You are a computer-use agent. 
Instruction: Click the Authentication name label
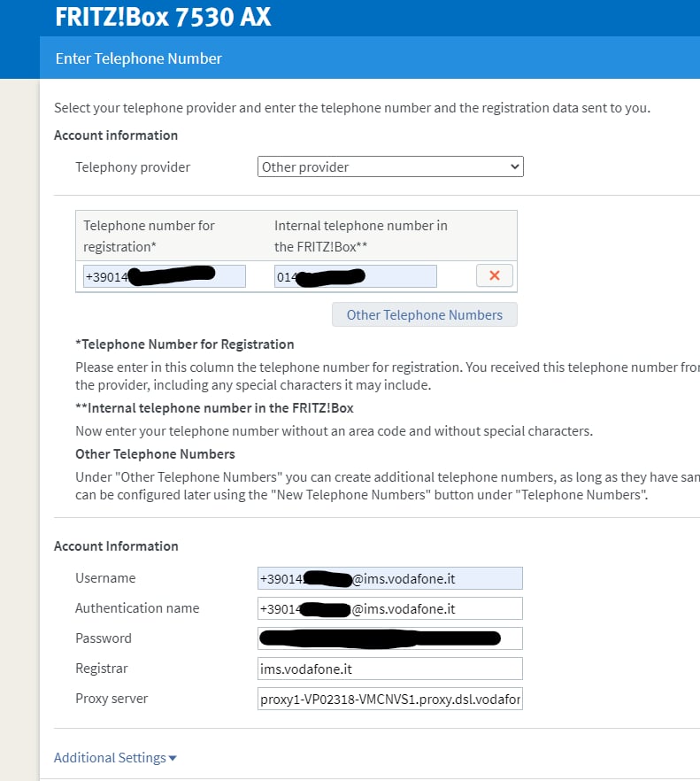click(x=137, y=608)
